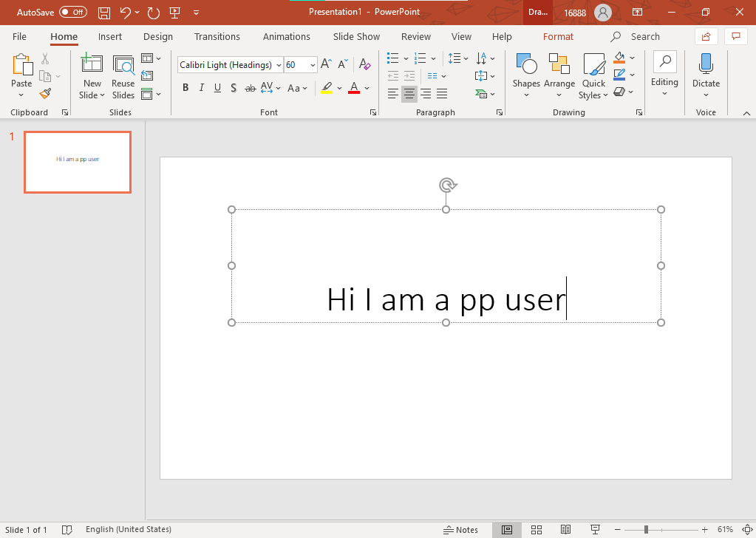756x538 pixels.
Task: Add a New Slide
Action: pyautogui.click(x=92, y=75)
